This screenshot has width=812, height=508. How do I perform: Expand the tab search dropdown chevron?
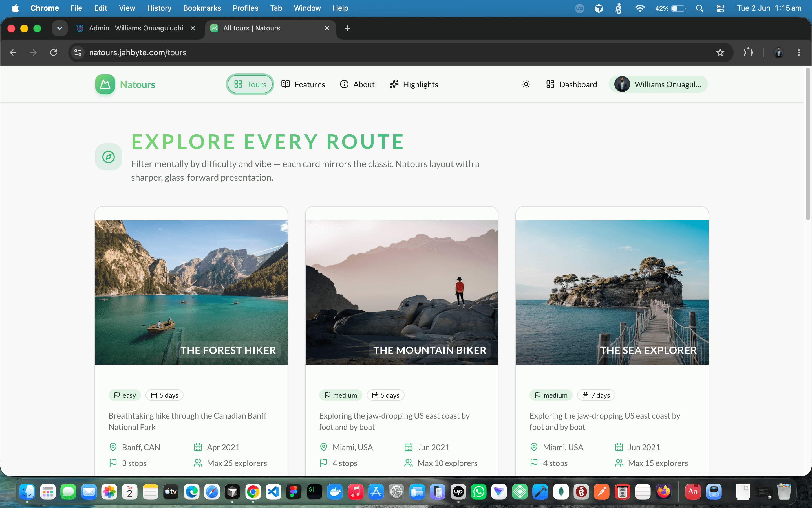[x=60, y=28]
